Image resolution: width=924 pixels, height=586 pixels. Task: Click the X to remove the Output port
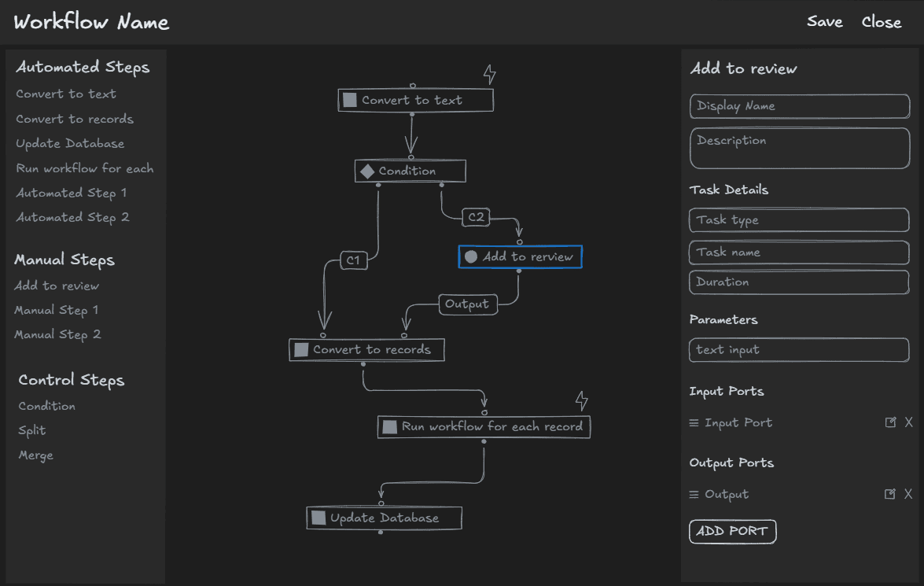point(908,494)
